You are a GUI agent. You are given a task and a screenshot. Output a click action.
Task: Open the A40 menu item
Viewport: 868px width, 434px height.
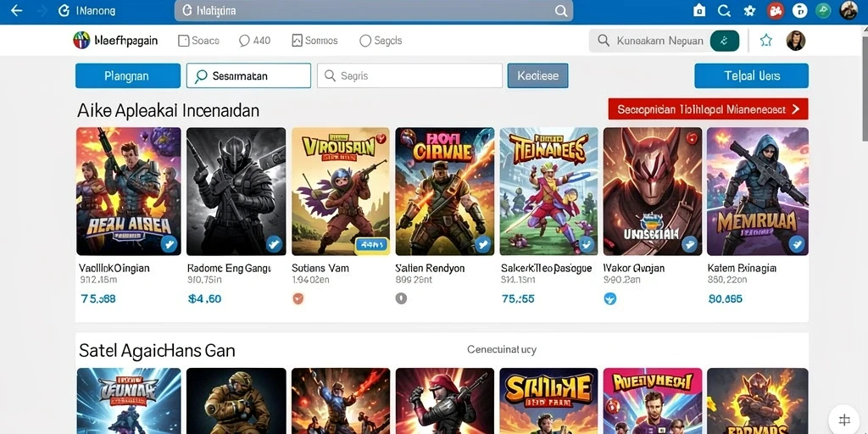click(x=254, y=41)
